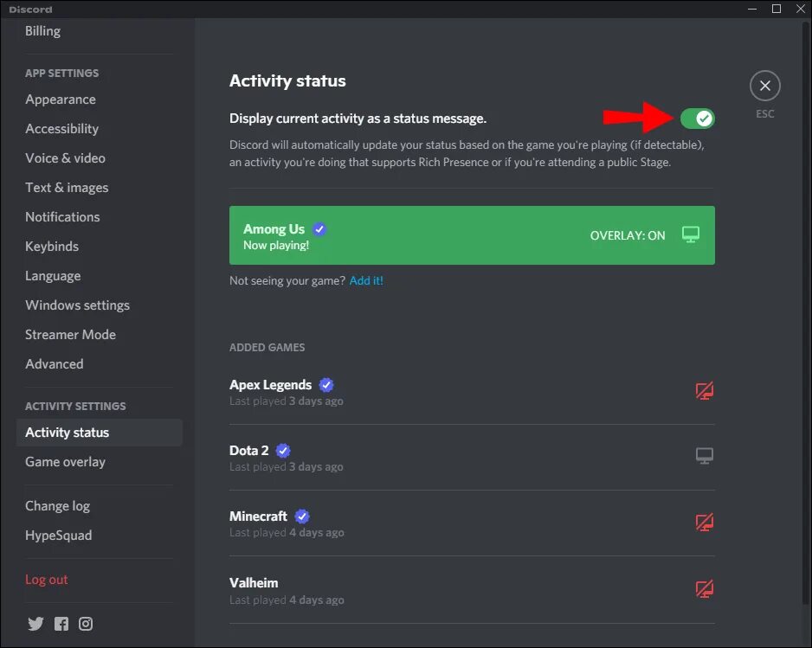
Task: Open the Game overlay settings
Action: pos(65,462)
